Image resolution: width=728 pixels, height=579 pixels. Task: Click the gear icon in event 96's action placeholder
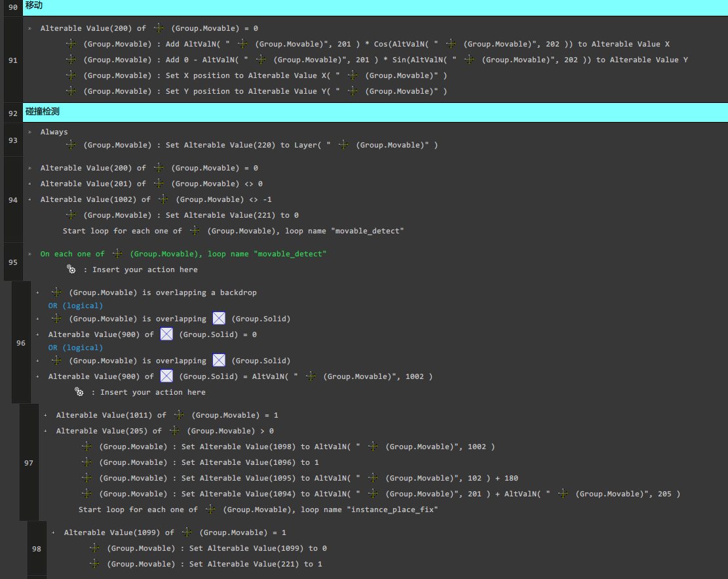(x=79, y=392)
